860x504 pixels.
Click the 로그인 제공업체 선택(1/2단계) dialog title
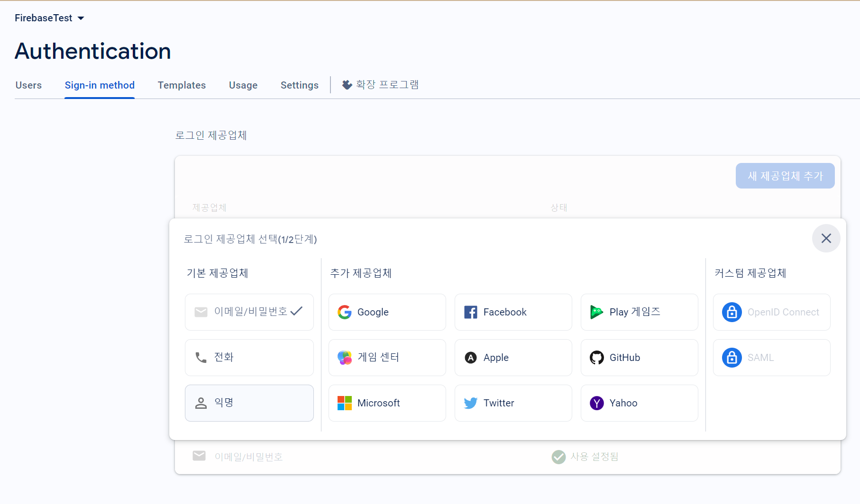coord(250,239)
